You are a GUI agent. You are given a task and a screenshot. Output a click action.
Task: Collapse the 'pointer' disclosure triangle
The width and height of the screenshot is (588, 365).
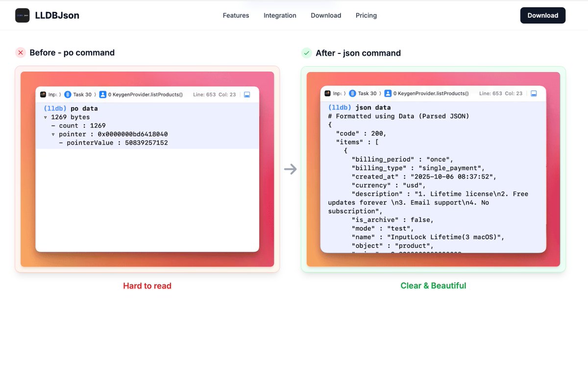[x=53, y=134]
